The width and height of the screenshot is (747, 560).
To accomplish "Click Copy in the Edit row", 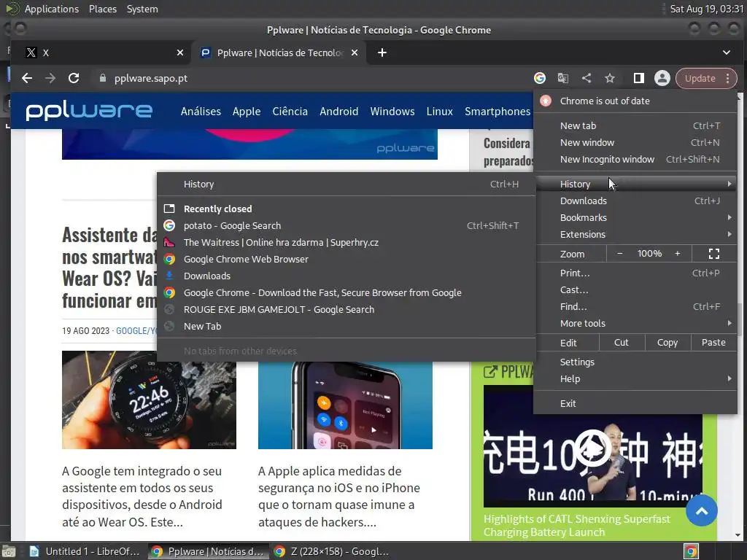I will [x=667, y=343].
